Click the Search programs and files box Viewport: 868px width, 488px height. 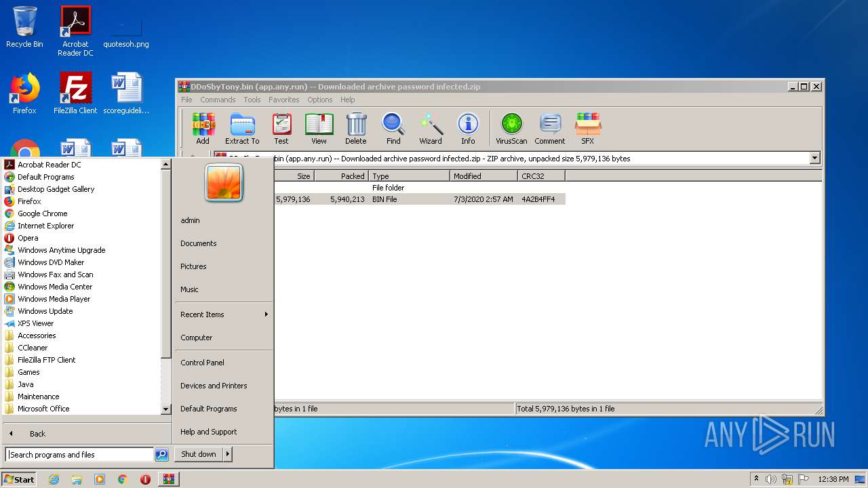pos(79,455)
